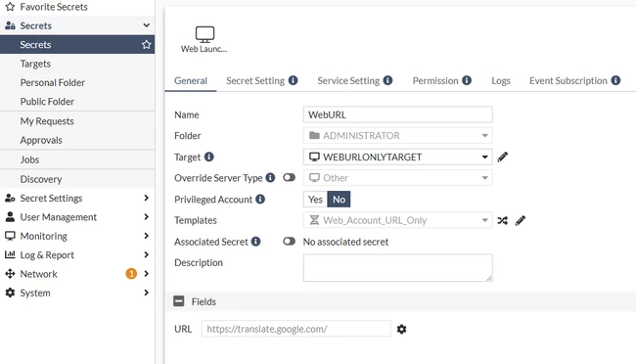Image resolution: width=636 pixels, height=364 pixels.
Task: Click the URL input field
Action: coord(296,329)
